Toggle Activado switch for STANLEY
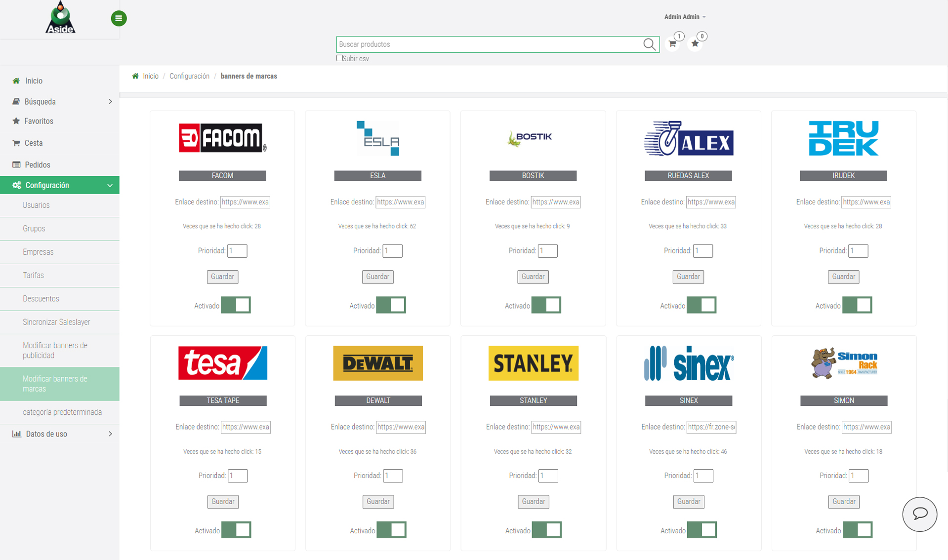Image resolution: width=948 pixels, height=560 pixels. tap(546, 530)
